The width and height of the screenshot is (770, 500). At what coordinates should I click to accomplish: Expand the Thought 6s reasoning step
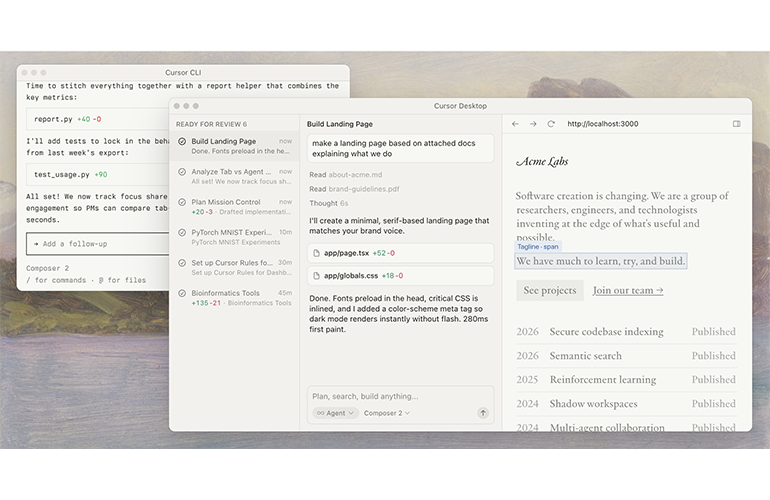click(328, 202)
